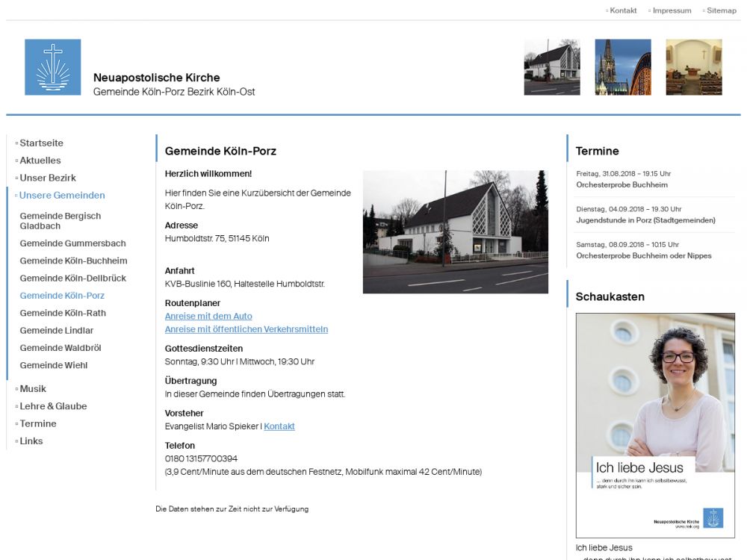Open the church exterior header thumbnail
Image resolution: width=747 pixels, height=560 pixels.
tap(552, 67)
